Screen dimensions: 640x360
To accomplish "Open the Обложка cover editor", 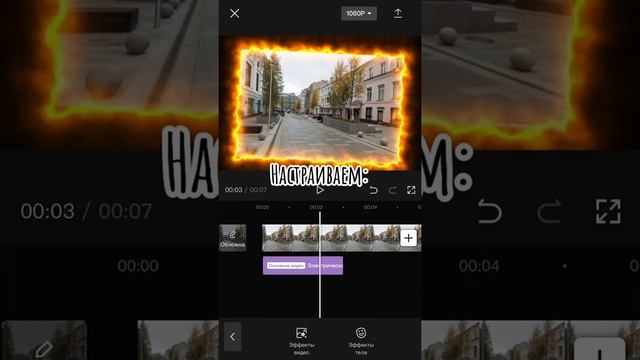I will pyautogui.click(x=233, y=238).
